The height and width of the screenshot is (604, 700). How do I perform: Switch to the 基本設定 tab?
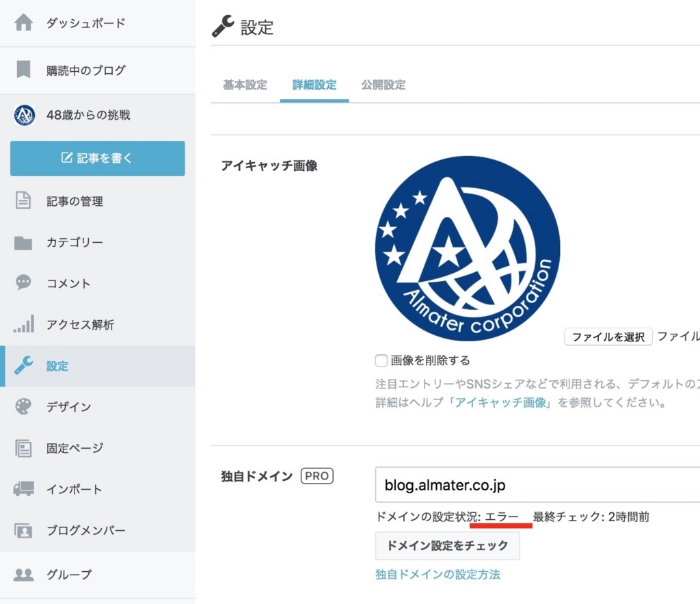(x=245, y=85)
